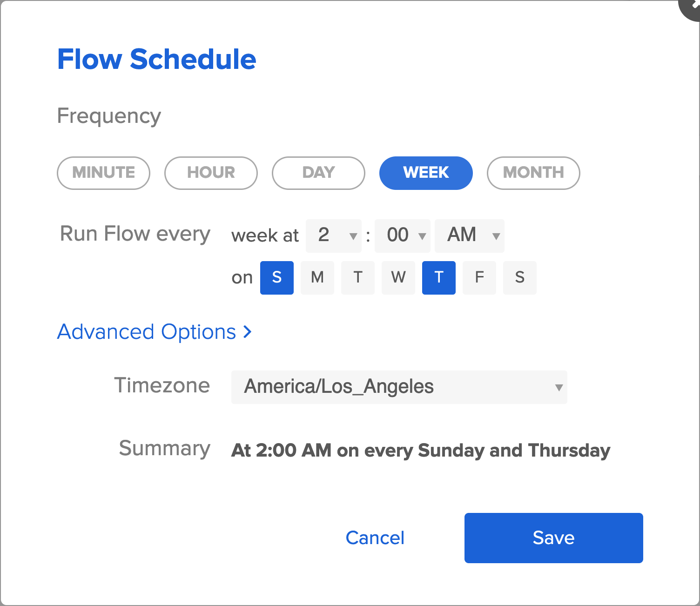This screenshot has width=700, height=606.
Task: Deselect Thursday day toggle
Action: tap(439, 278)
